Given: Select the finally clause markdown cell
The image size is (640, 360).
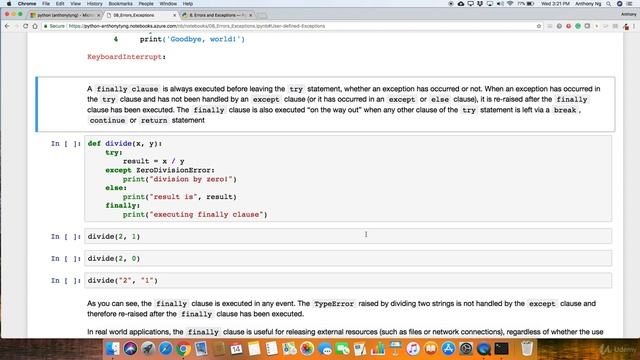Looking at the screenshot, I should [x=325, y=104].
